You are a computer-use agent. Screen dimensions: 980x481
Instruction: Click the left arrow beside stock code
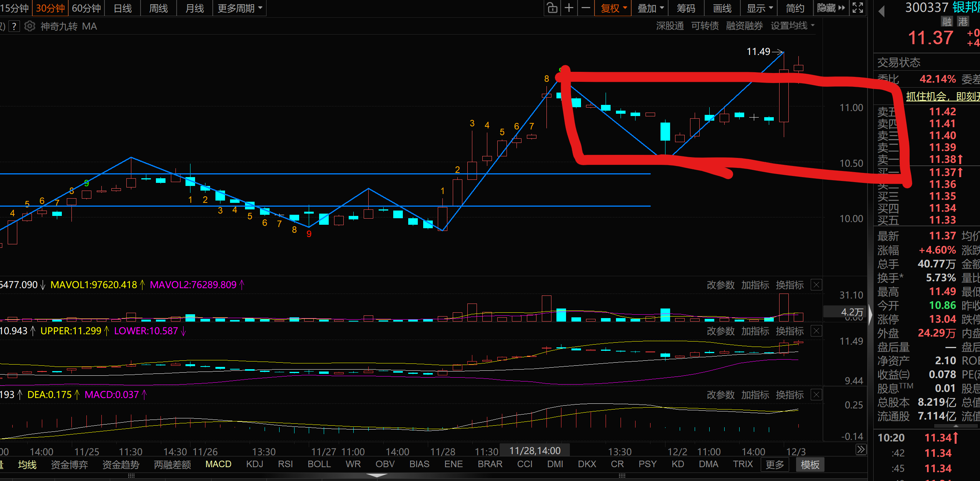tap(882, 12)
